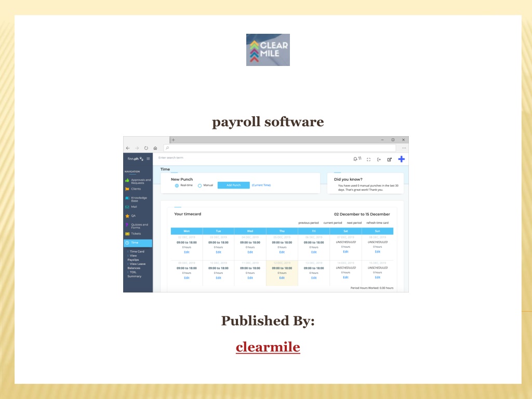The image size is (532, 399).
Task: Edit the 07 Dec Saturday timecard entry
Action: tap(345, 252)
